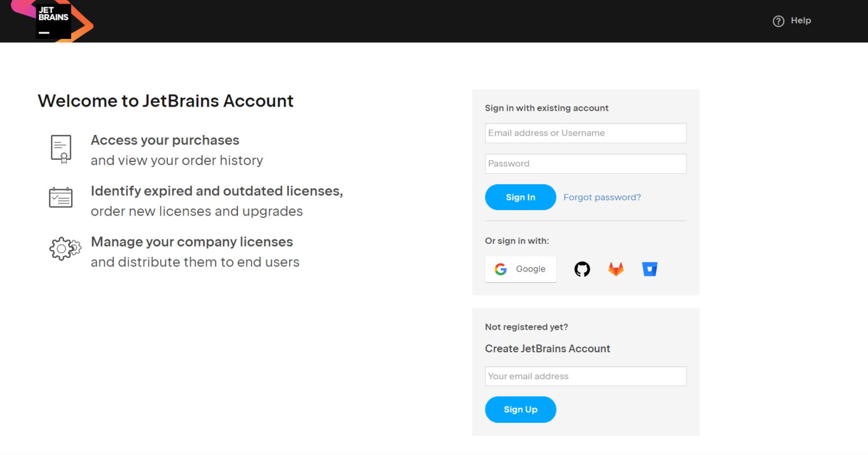Sign in using the GitLab fox icon
This screenshot has width=868, height=455.
coord(616,269)
